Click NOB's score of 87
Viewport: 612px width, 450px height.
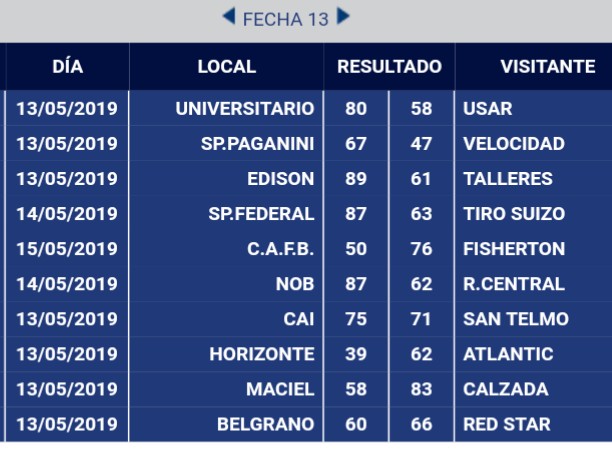point(356,284)
